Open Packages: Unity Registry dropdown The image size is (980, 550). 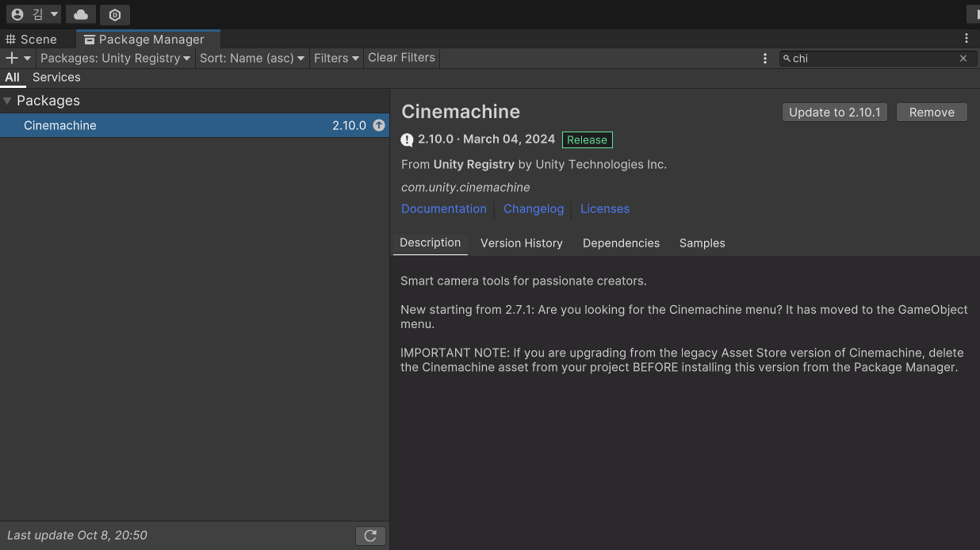115,58
